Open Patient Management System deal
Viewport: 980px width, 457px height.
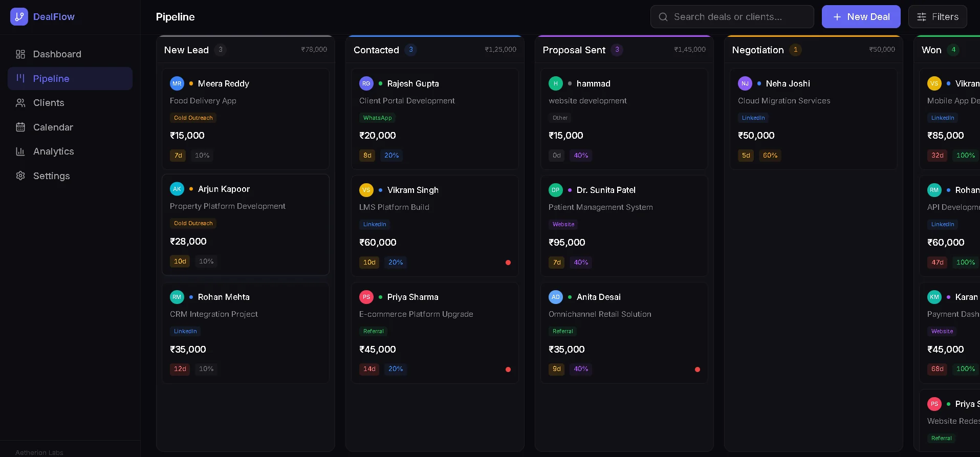624,226
